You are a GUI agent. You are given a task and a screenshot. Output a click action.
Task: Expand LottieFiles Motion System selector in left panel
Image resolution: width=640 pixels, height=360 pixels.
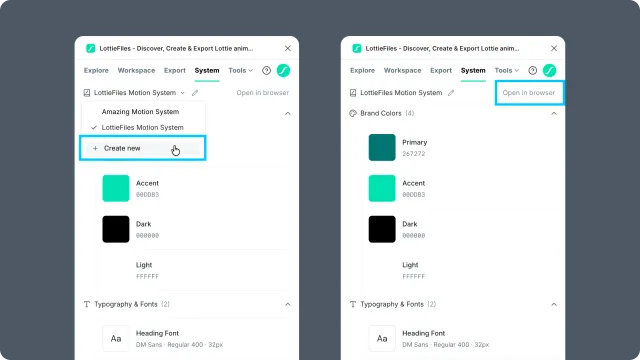coord(139,93)
